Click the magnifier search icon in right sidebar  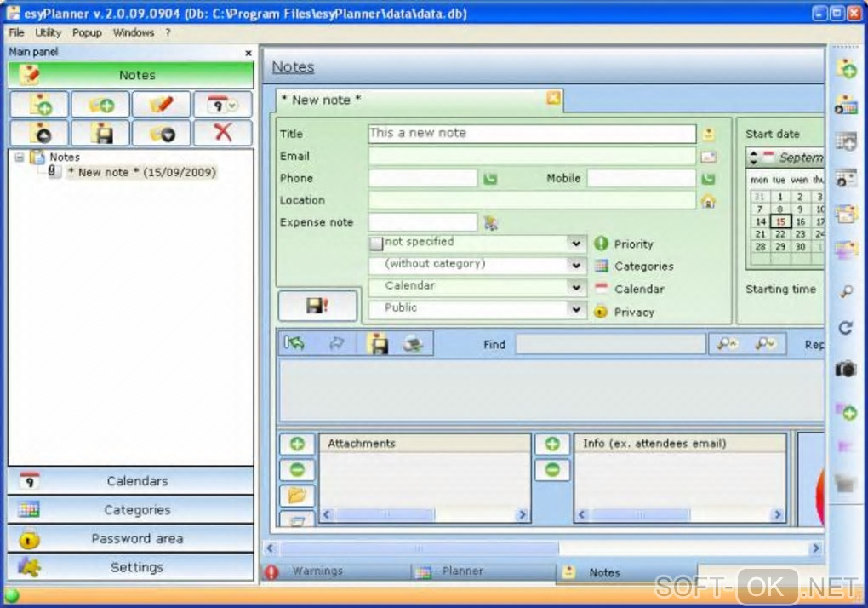tap(846, 291)
